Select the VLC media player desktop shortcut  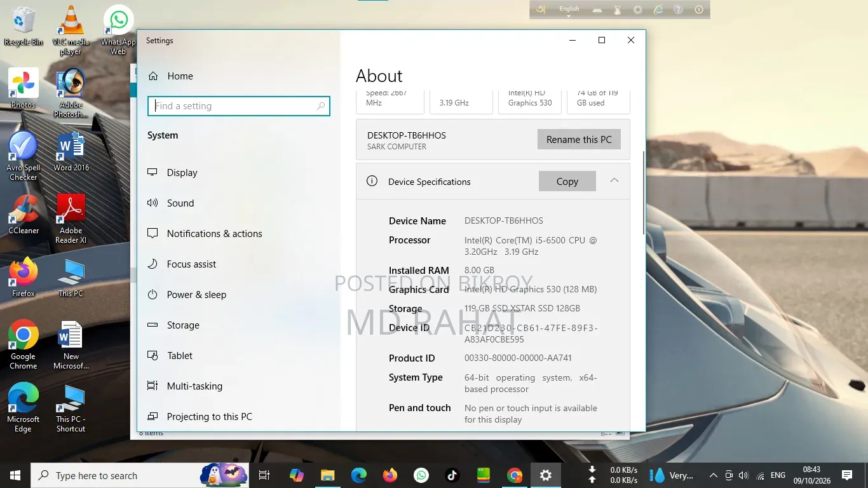pyautogui.click(x=71, y=30)
